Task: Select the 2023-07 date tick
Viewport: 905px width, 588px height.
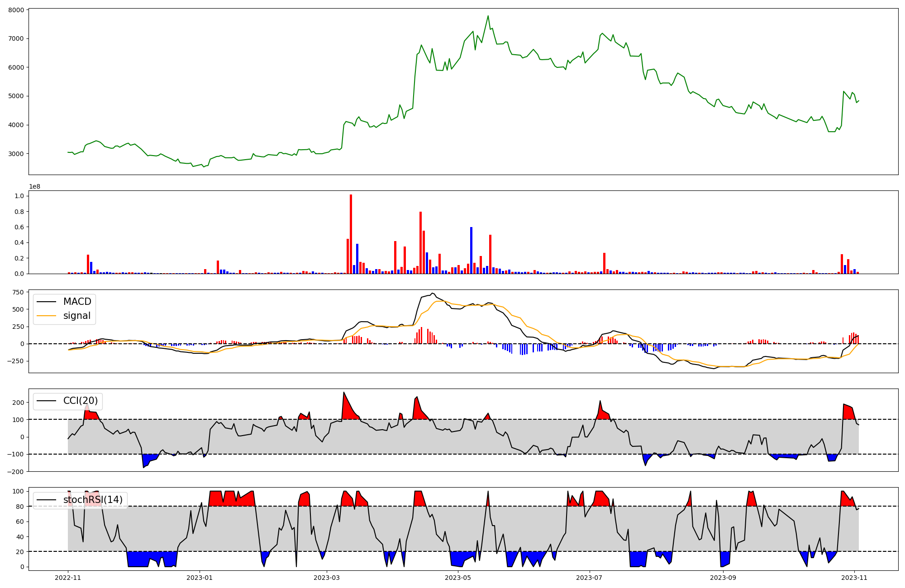Action: 589,578
